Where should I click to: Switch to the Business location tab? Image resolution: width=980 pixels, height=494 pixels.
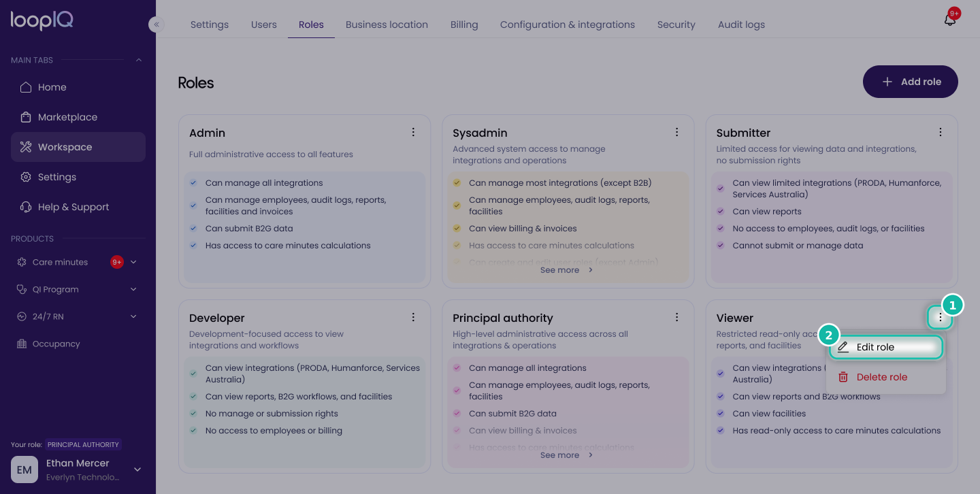[387, 24]
